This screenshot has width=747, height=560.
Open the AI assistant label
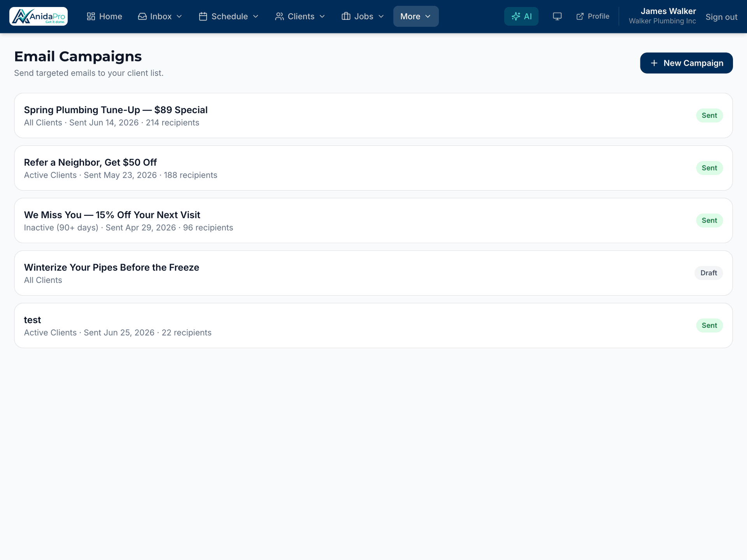tap(528, 16)
